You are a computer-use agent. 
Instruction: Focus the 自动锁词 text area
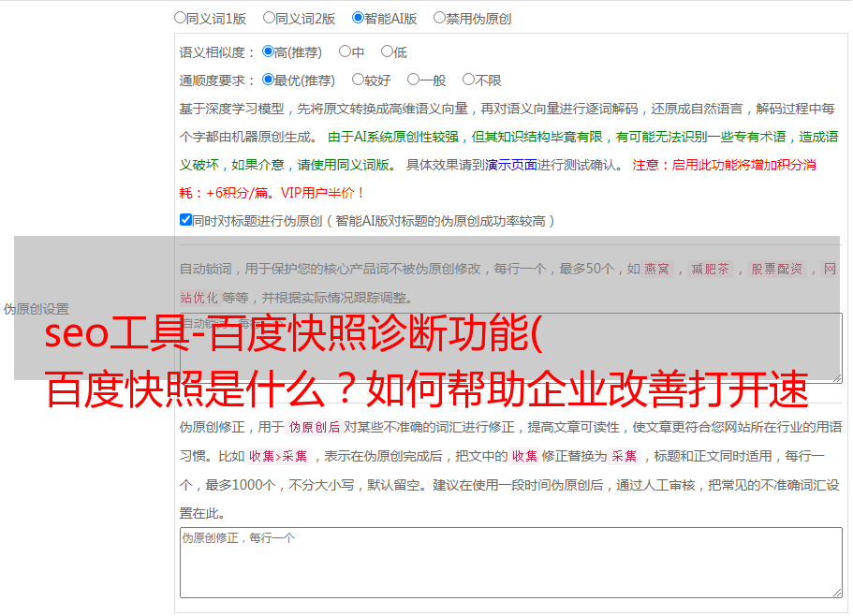[511, 348]
